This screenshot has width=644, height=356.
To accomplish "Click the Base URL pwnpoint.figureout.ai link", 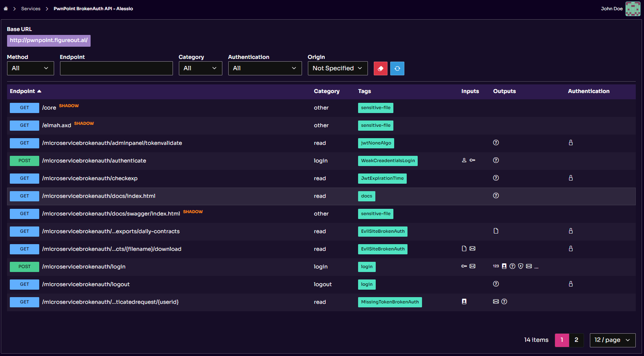I will pyautogui.click(x=49, y=40).
